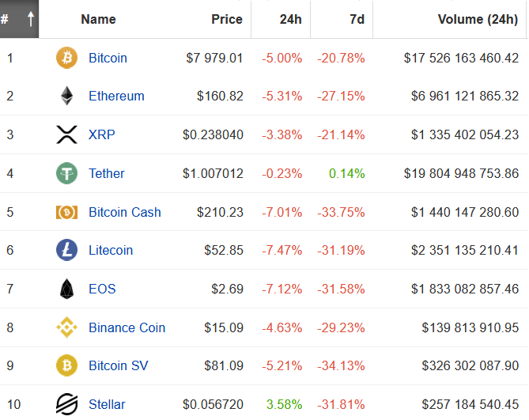529x420 pixels.
Task: Click the blue Litecoin icon
Action: click(66, 250)
